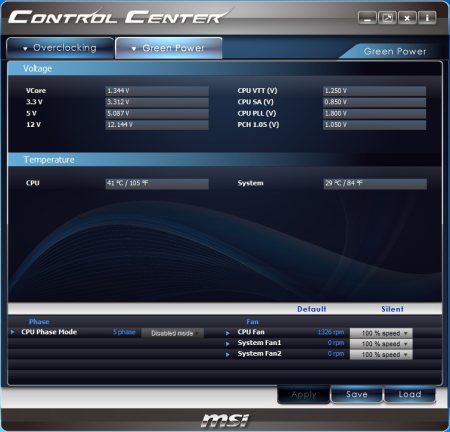Click the 'VCore' label
The image size is (450, 432).
tap(36, 91)
